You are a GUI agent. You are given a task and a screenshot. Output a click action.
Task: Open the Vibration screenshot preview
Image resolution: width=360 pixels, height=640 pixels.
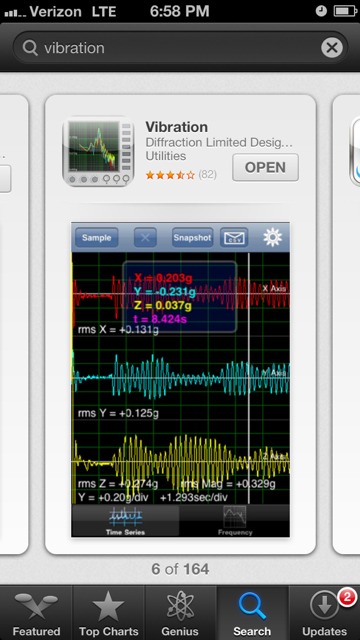pyautogui.click(x=180, y=380)
